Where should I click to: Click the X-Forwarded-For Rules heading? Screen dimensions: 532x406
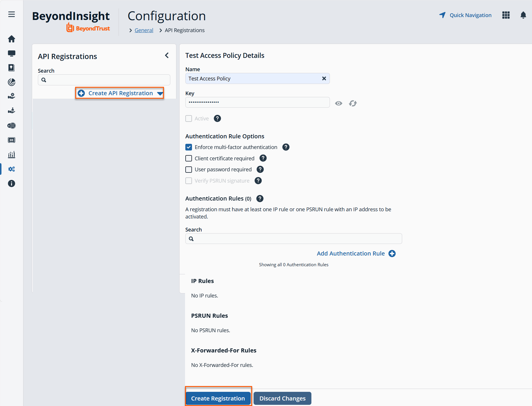click(x=223, y=350)
